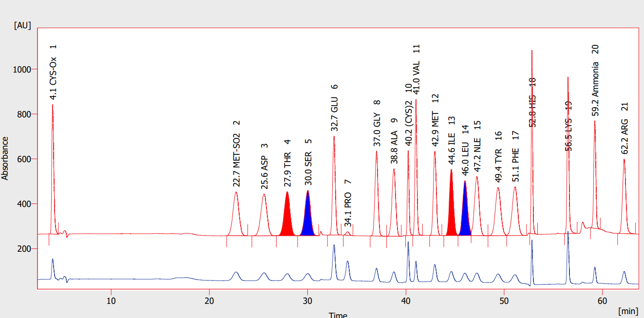Click the [min] unit label

click(x=628, y=310)
